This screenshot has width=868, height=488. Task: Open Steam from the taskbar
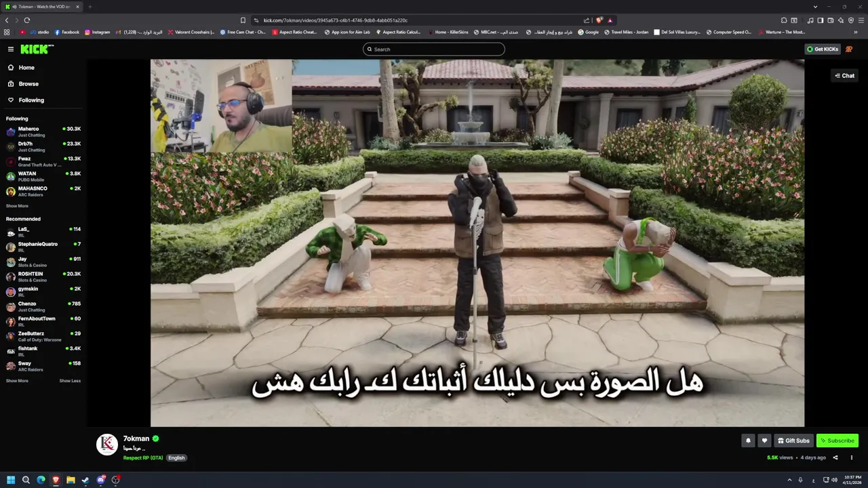[85, 480]
